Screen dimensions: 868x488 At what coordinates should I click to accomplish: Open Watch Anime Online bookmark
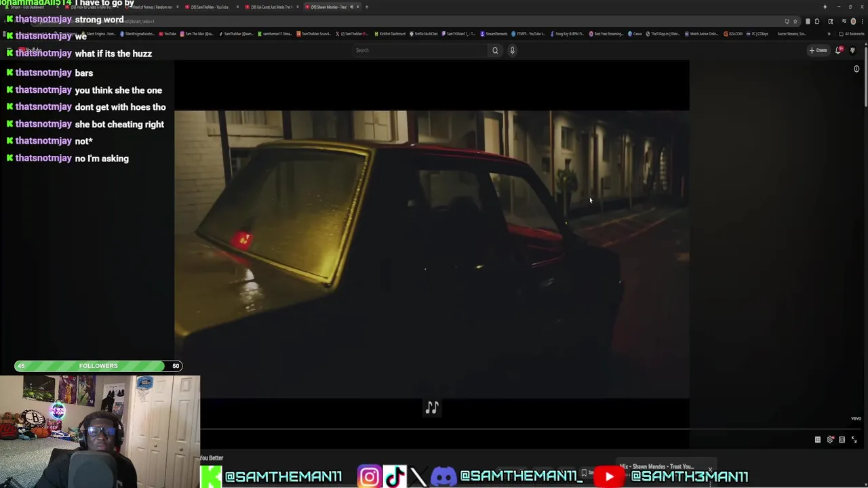(x=703, y=34)
